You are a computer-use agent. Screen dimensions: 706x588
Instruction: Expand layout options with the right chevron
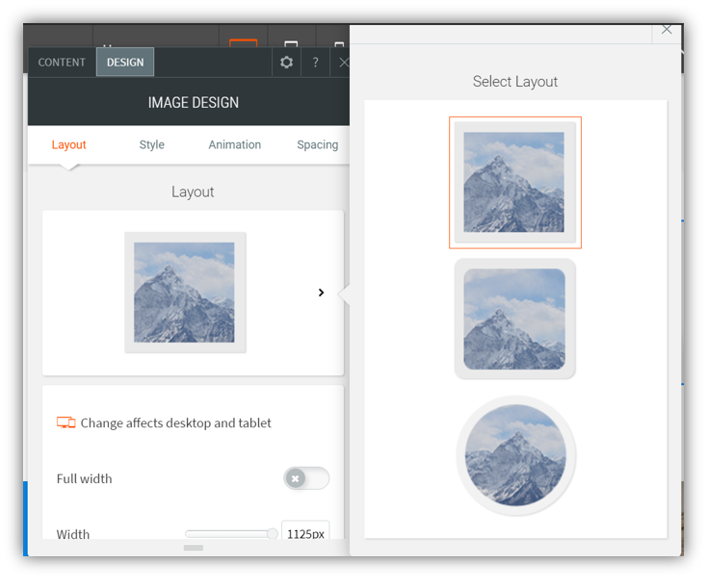pyautogui.click(x=321, y=293)
